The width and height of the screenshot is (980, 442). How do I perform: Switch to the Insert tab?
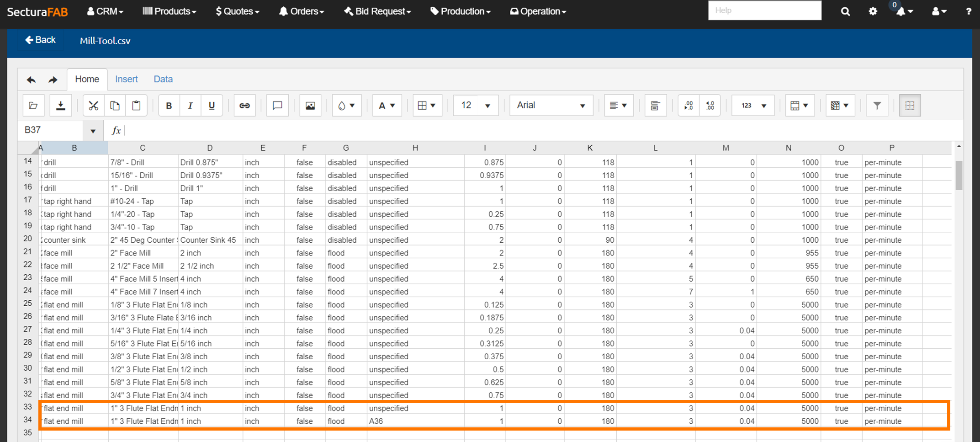pos(126,79)
